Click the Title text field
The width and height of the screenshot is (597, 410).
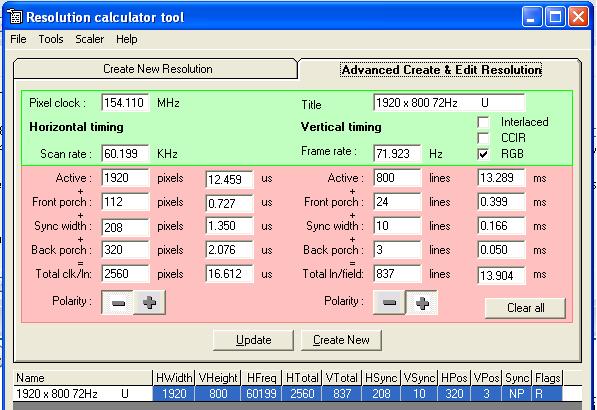point(449,103)
